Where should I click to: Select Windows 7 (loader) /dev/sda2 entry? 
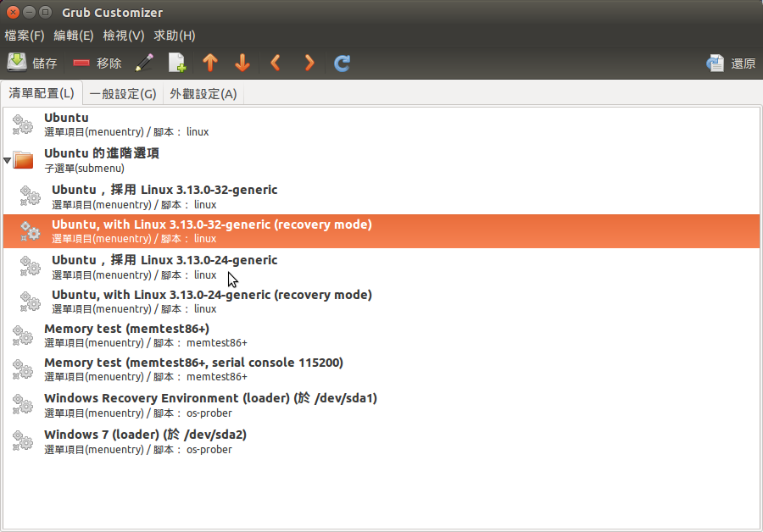pos(381,441)
